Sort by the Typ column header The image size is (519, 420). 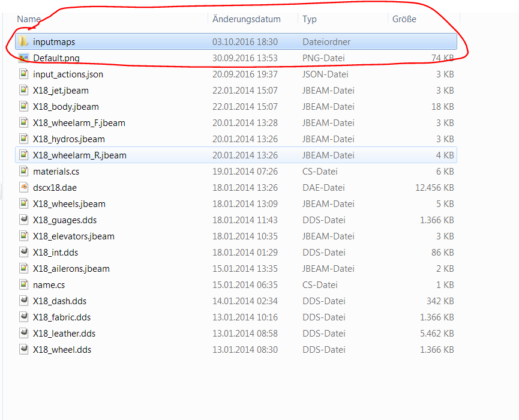click(310, 19)
